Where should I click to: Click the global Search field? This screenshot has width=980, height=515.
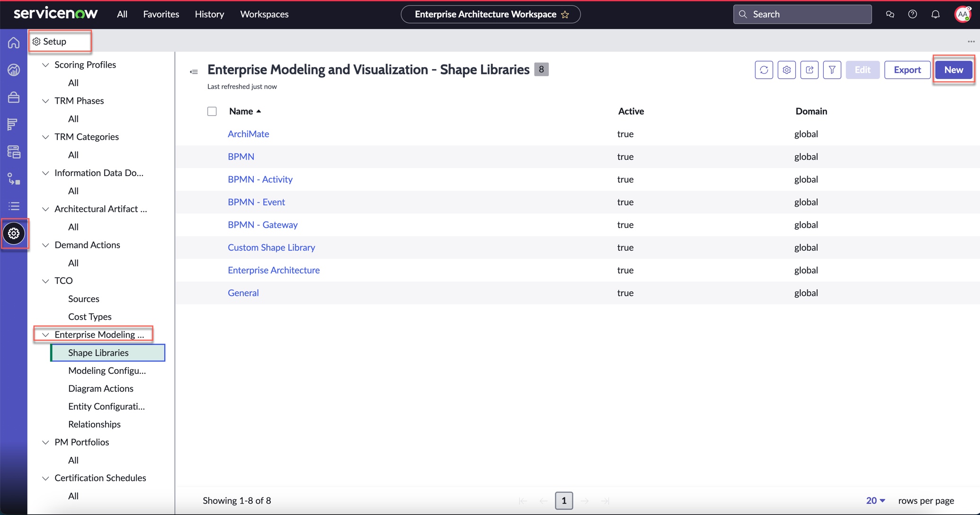[x=802, y=14]
